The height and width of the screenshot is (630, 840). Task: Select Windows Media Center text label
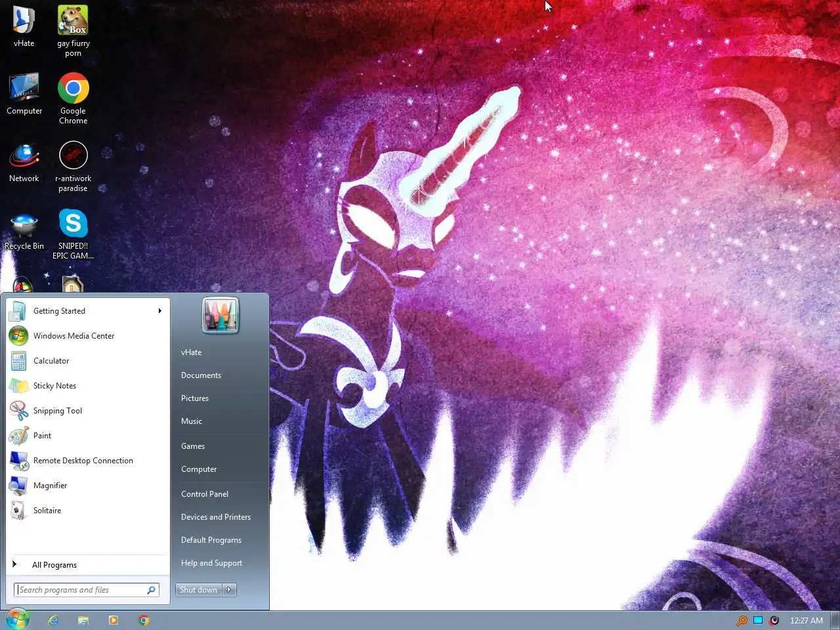tap(74, 336)
